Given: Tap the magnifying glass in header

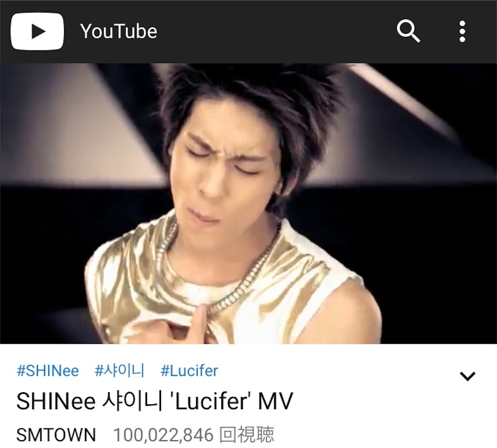Looking at the screenshot, I should click(408, 31).
